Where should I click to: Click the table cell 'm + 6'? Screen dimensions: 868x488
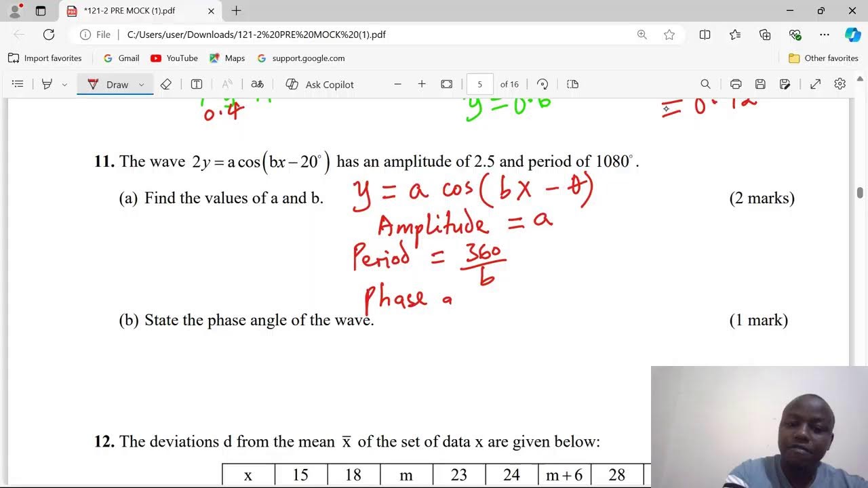564,474
